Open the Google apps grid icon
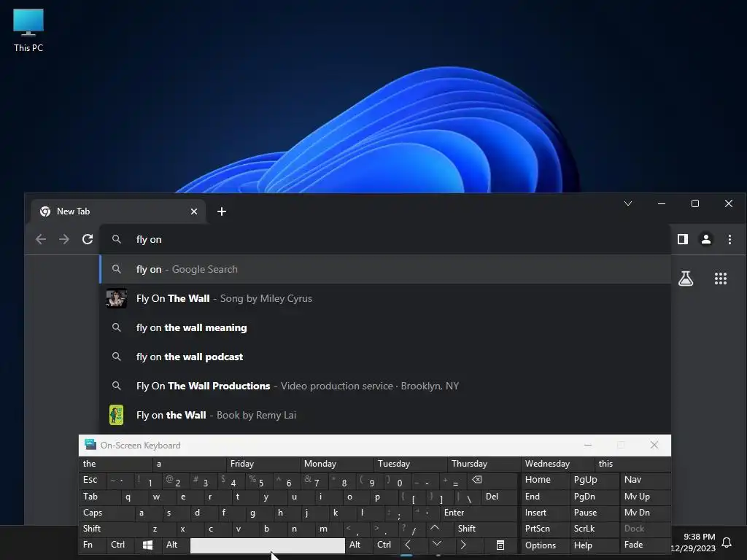747x560 pixels. click(x=721, y=279)
